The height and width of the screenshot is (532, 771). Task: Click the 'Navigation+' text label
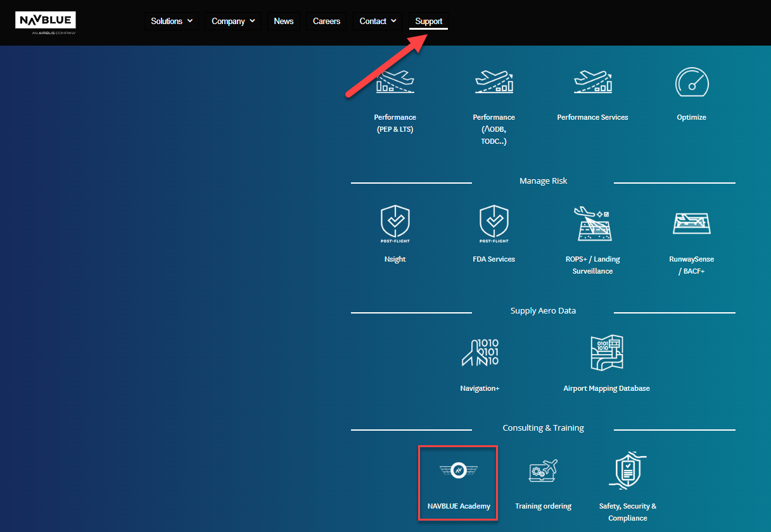[x=480, y=388]
